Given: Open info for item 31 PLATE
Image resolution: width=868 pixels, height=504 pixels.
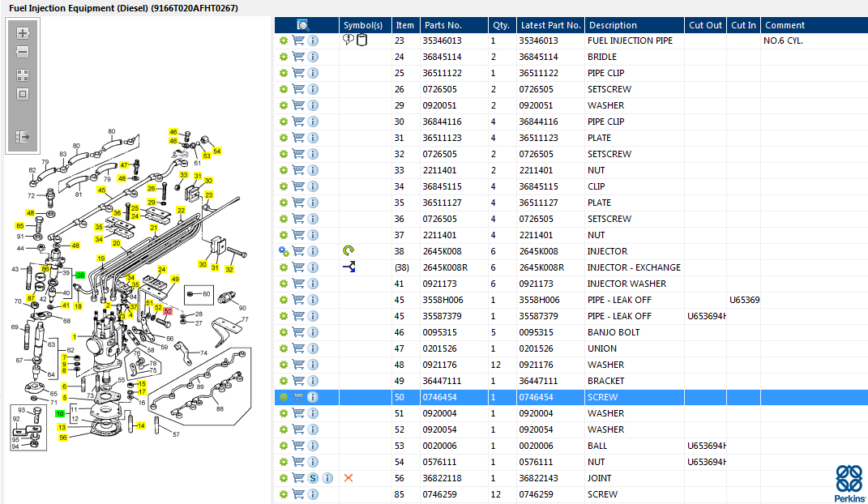Looking at the screenshot, I should [313, 138].
